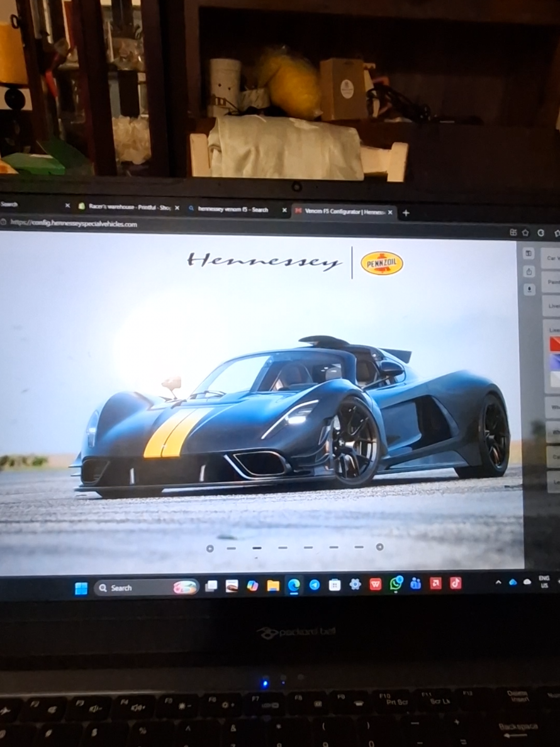Image resolution: width=560 pixels, height=747 pixels.
Task: Click the Hennessey logo at the top
Action: point(264,261)
